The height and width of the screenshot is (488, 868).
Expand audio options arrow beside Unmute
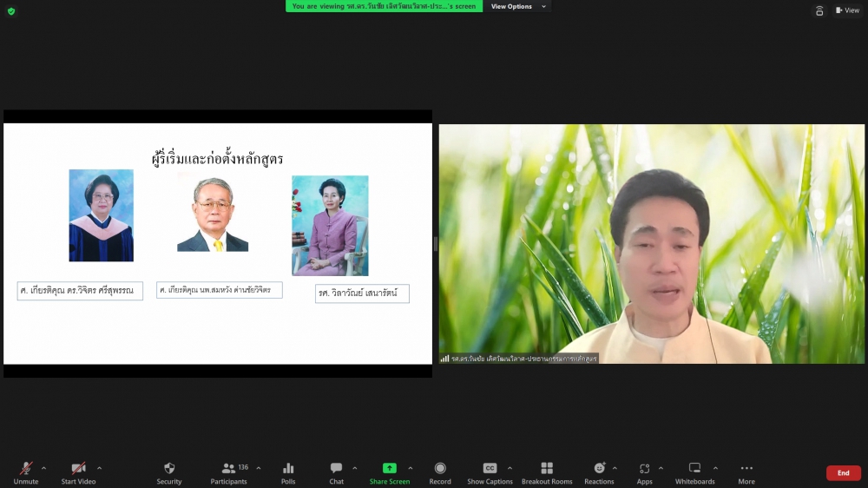44,468
